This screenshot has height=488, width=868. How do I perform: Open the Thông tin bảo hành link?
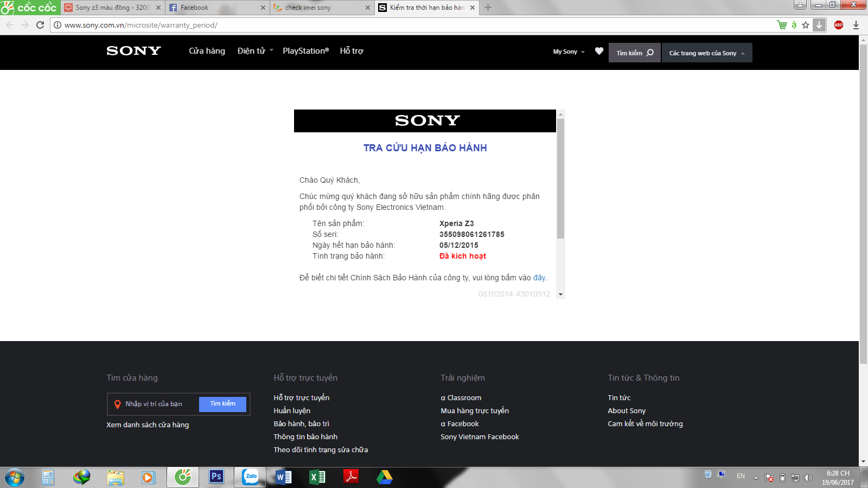click(305, 436)
